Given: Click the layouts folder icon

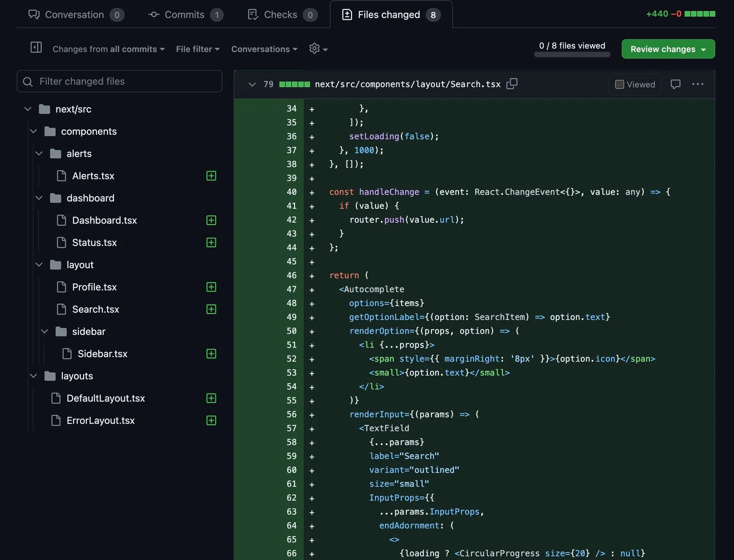Looking at the screenshot, I should (50, 376).
